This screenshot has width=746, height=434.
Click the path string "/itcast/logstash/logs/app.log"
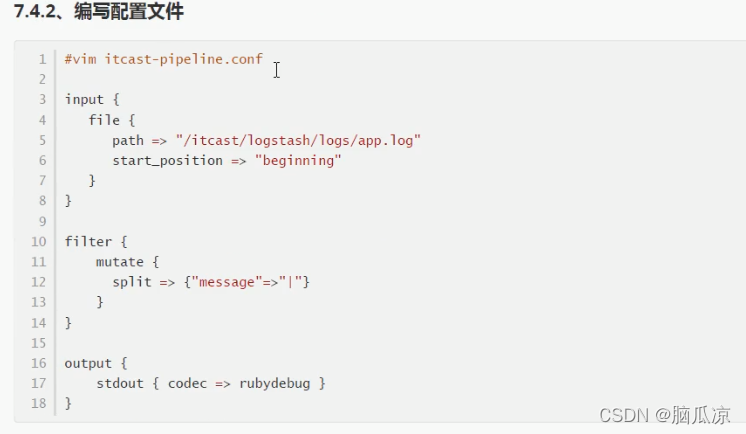tap(298, 140)
